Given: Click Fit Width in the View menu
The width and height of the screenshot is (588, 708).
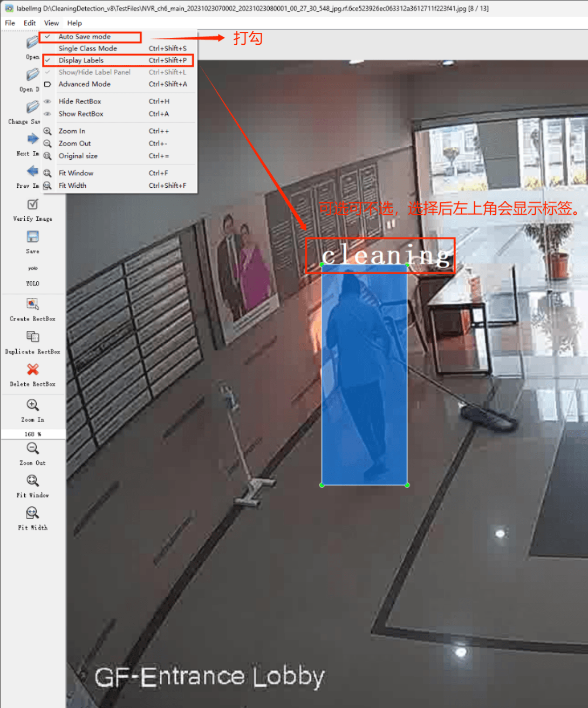Looking at the screenshot, I should (x=72, y=186).
